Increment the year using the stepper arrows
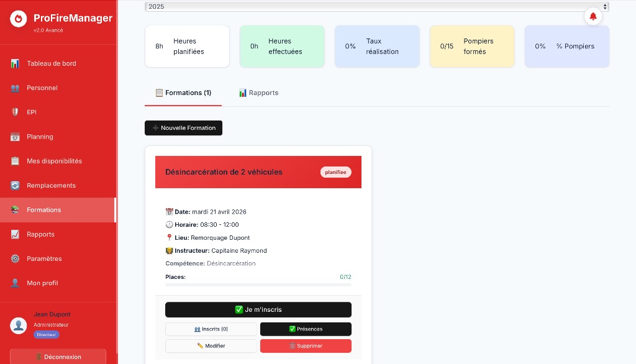The width and height of the screenshot is (636, 364). pyautogui.click(x=606, y=5)
